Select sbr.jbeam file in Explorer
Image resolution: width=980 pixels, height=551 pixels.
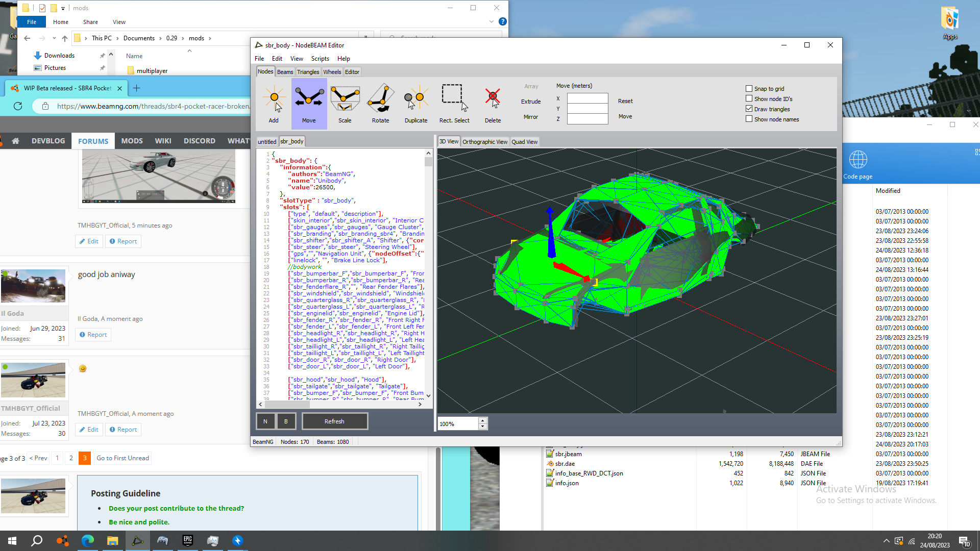569,454
